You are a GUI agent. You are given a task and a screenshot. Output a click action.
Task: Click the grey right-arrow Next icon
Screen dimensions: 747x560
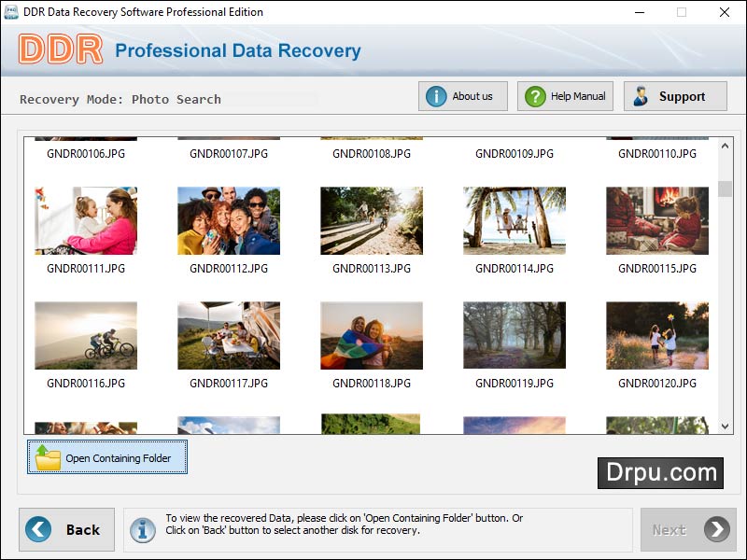[717, 529]
